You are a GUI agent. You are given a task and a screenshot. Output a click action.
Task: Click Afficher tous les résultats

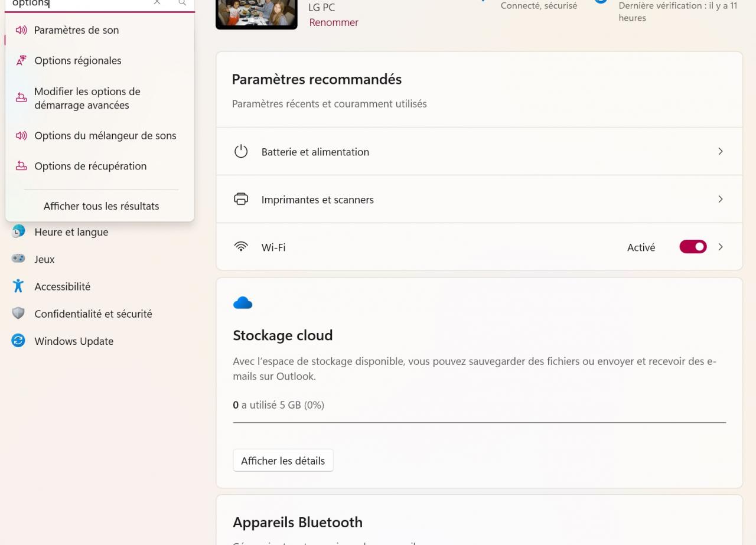[x=101, y=206]
